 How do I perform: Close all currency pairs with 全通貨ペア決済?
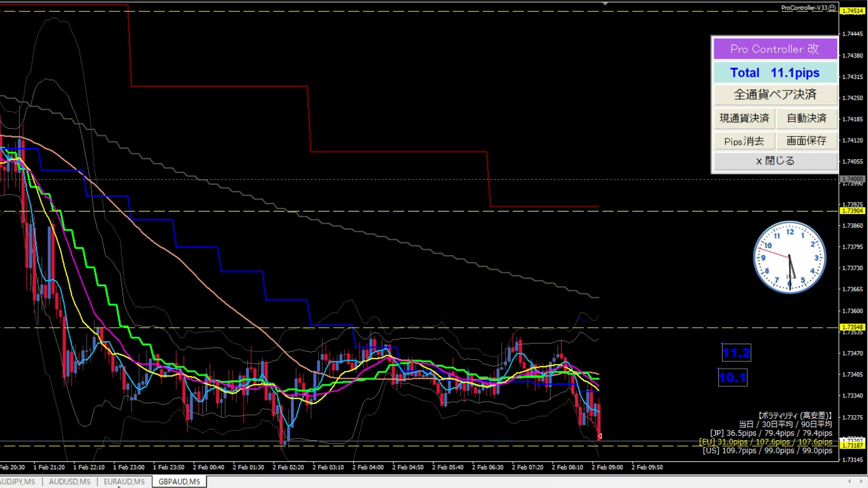click(x=775, y=95)
